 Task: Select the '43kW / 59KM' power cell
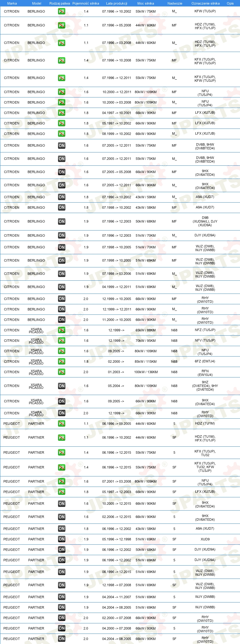[145, 197]
